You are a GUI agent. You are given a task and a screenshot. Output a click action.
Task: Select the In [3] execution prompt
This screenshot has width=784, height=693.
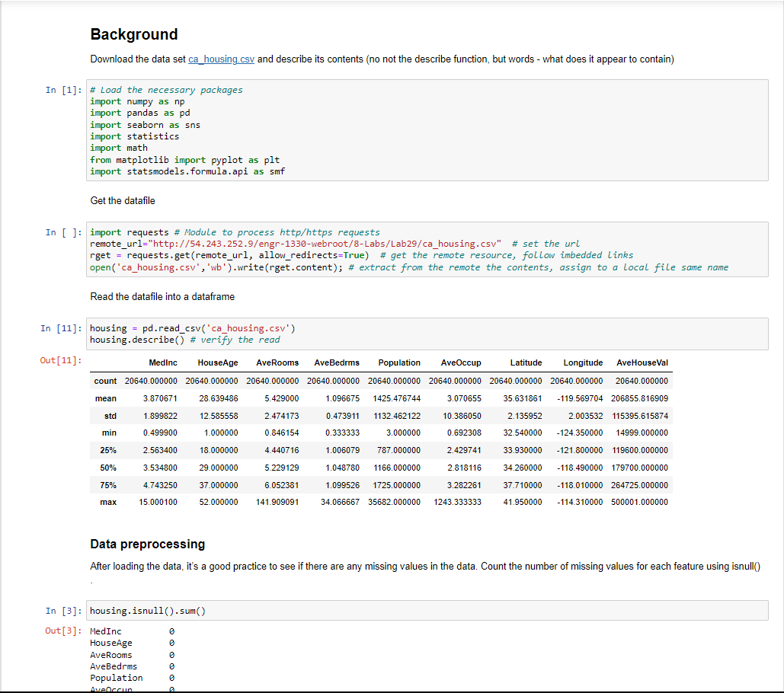pos(62,610)
